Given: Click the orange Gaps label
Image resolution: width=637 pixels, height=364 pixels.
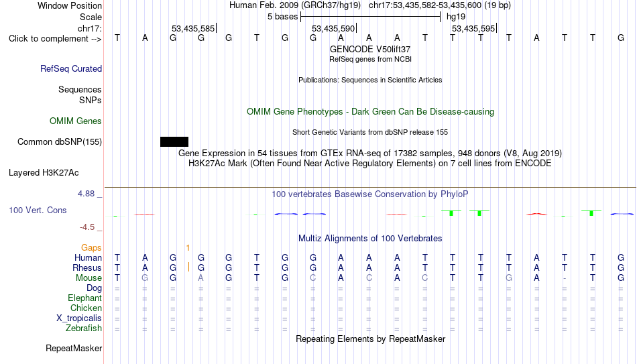Looking at the screenshot, I should (91, 248).
